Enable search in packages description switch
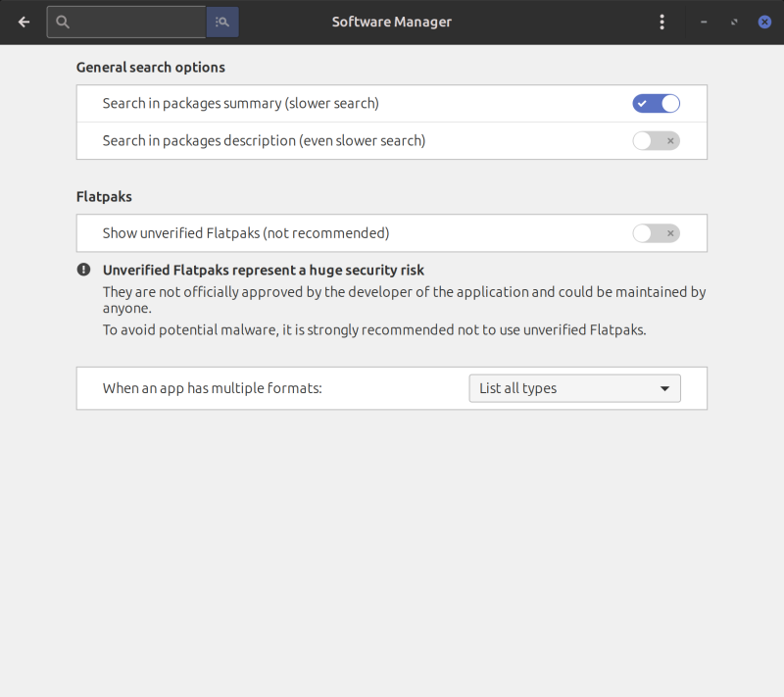 click(x=656, y=140)
